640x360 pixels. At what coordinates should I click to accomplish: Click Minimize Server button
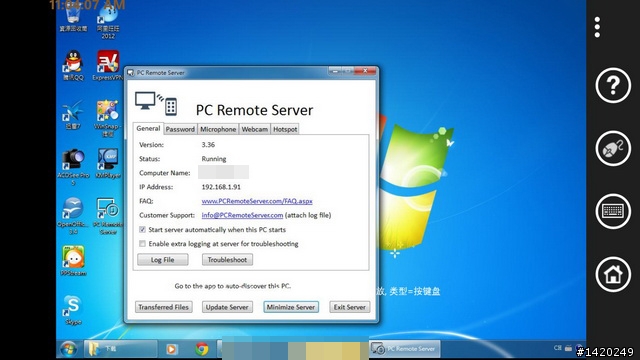(291, 307)
